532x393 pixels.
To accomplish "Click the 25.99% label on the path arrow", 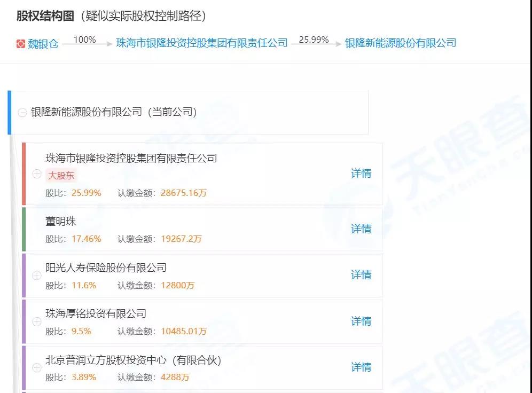I will tap(314, 40).
